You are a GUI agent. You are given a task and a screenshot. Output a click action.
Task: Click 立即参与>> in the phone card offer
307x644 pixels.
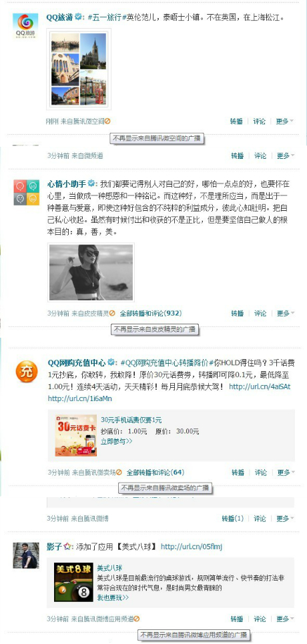point(117,441)
